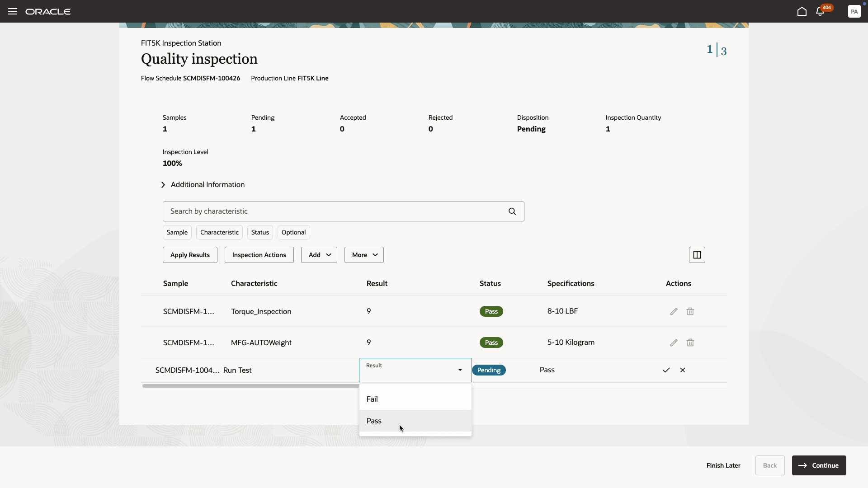Open the column layout toggle icon
Viewport: 868px width, 488px height.
(x=697, y=255)
